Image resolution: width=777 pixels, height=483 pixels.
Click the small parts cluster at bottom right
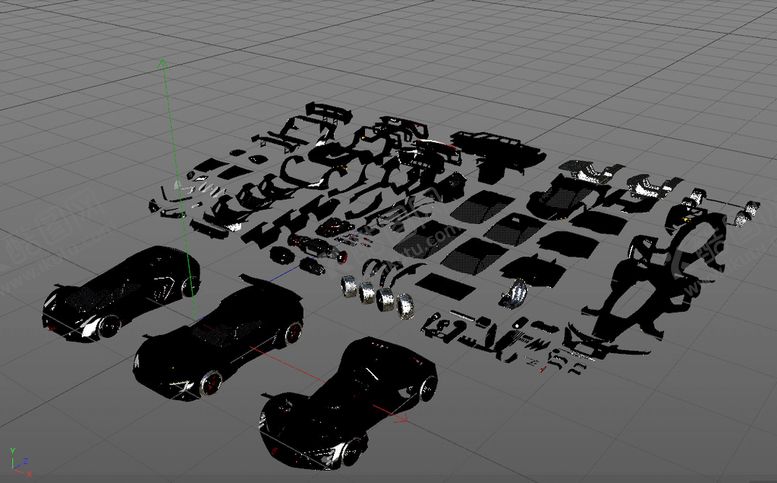pyautogui.click(x=560, y=355)
